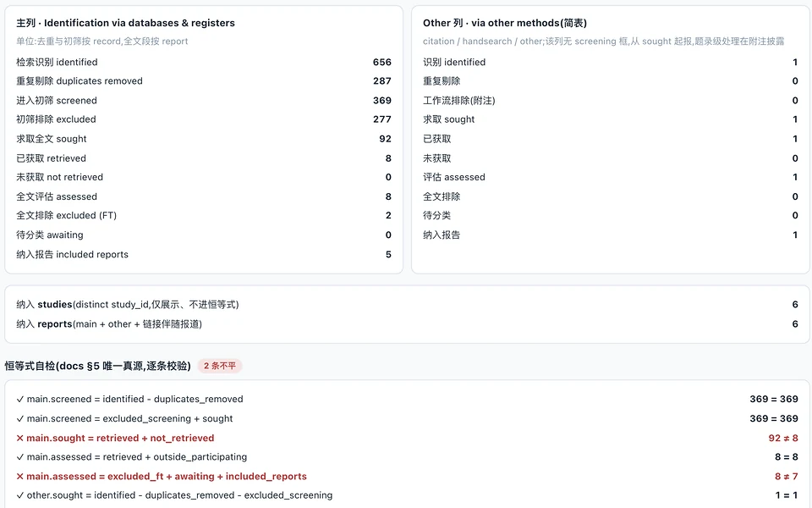Image resolution: width=812 pixels, height=508 pixels.
Task: Click the '1 = 1' result value
Action: (786, 495)
